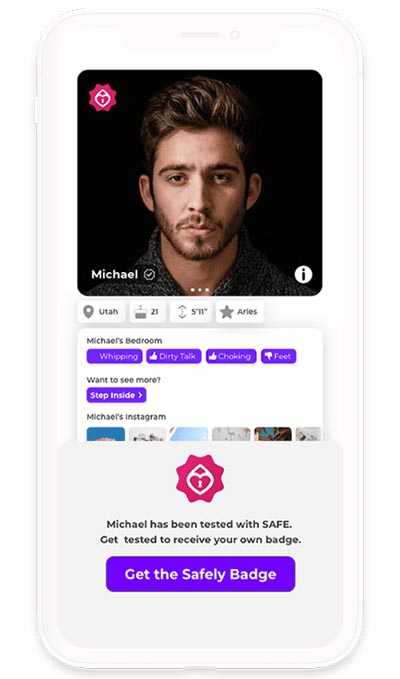Toggle the Dirty Talk thumbs-up tag
This screenshot has height=679, width=400.
[x=174, y=356]
